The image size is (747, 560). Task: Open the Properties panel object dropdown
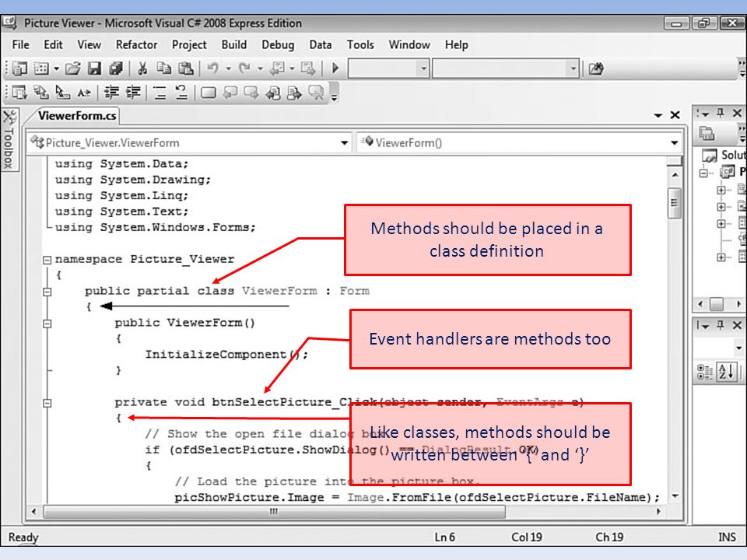point(738,348)
